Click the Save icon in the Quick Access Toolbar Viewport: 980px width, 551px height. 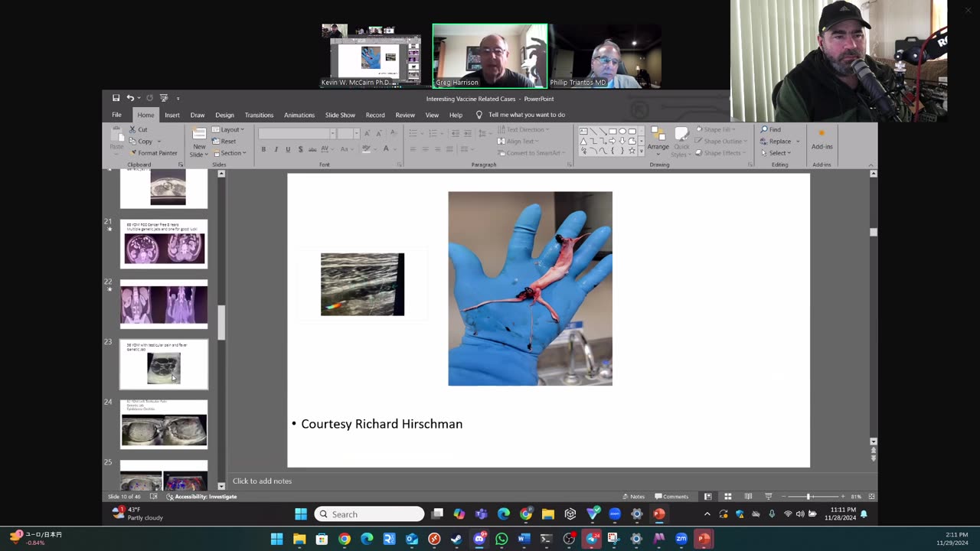116,98
